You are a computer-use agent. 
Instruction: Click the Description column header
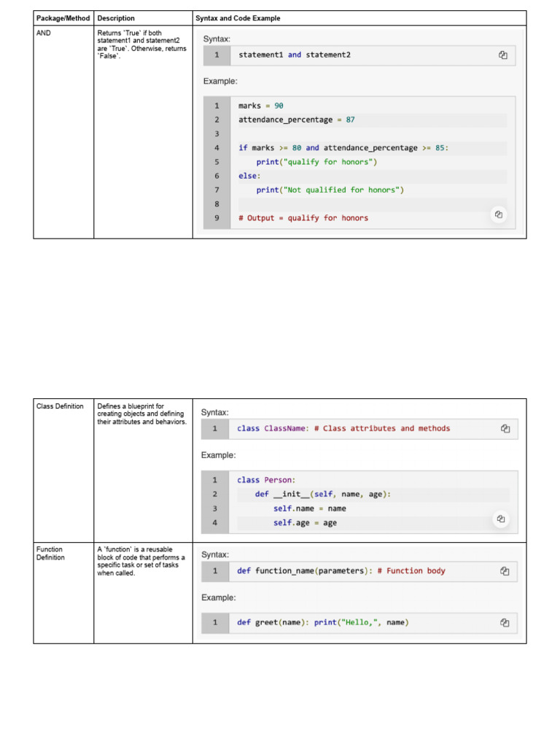point(116,18)
